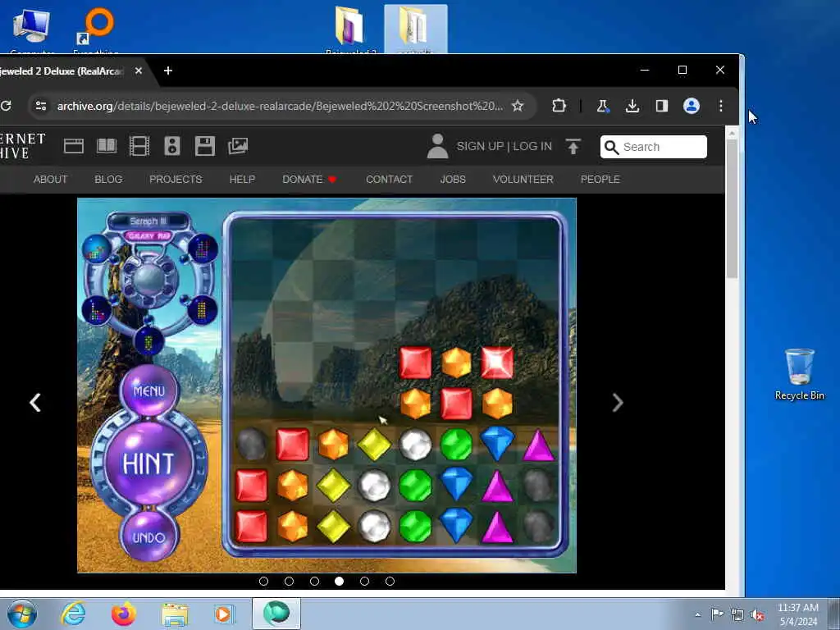Open Recycle Bin on desktop
The image size is (840, 630).
799,374
